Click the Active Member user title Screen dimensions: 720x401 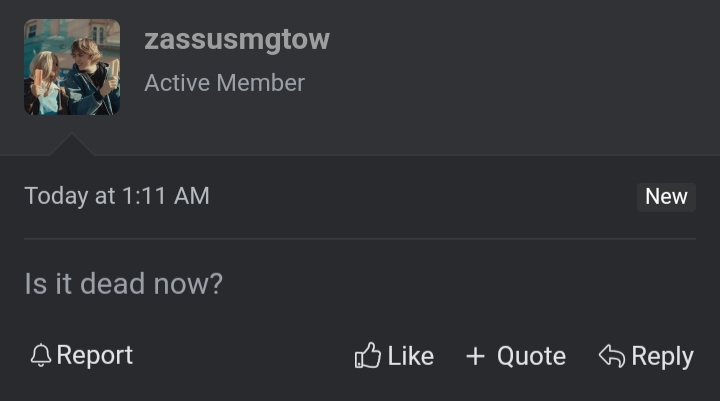pos(224,83)
